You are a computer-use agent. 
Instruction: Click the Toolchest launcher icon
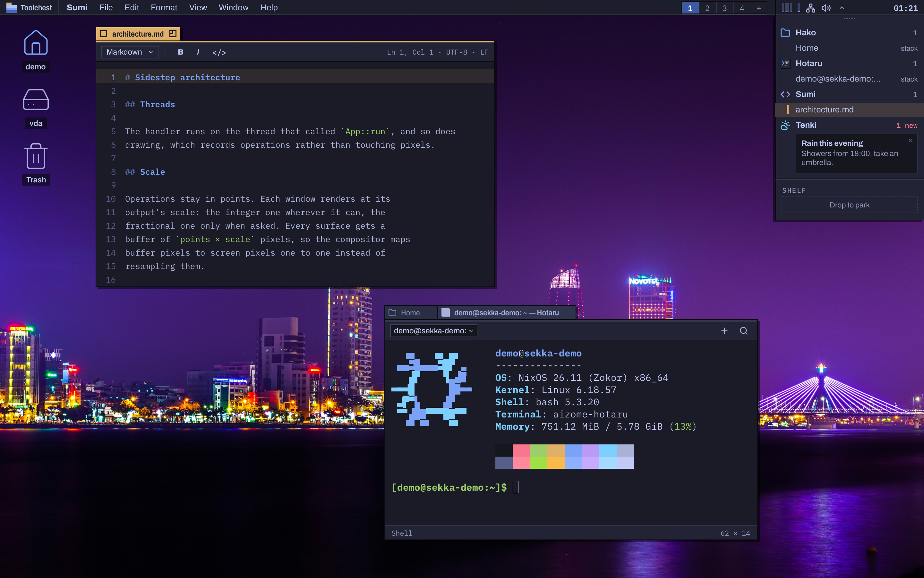[x=12, y=8]
